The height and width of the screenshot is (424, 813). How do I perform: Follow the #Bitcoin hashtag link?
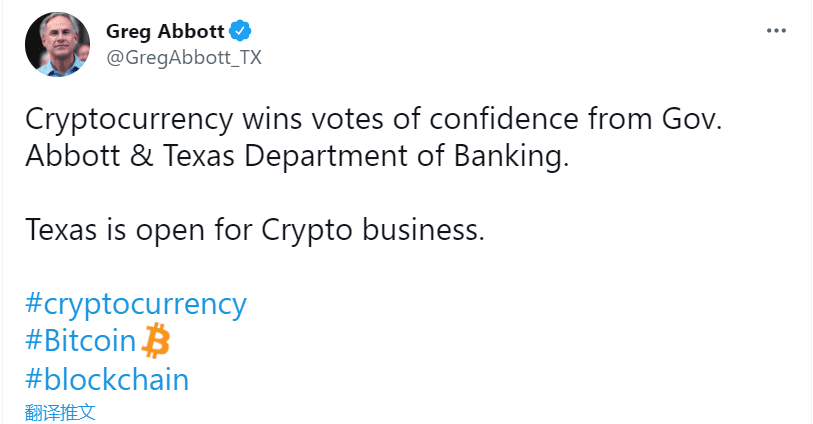click(x=80, y=342)
